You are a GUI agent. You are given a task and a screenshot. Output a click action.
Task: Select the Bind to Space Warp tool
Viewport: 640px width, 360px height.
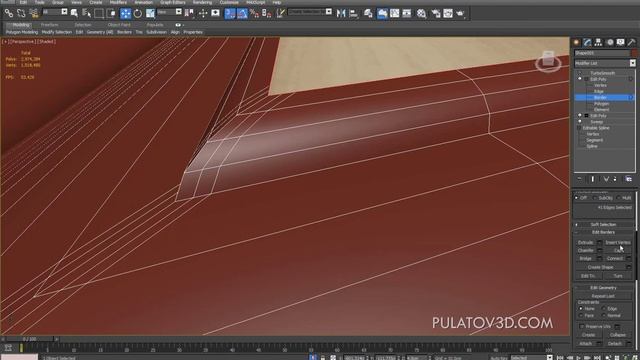[x=33, y=13]
